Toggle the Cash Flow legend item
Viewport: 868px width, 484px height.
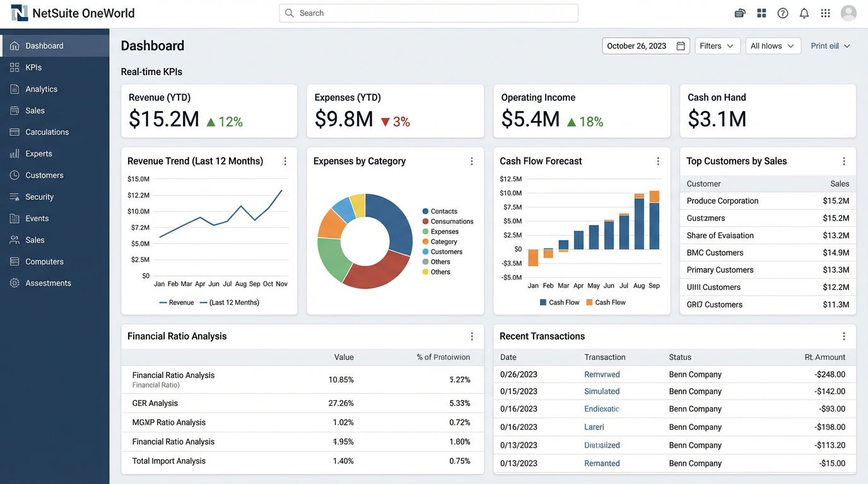pyautogui.click(x=559, y=302)
